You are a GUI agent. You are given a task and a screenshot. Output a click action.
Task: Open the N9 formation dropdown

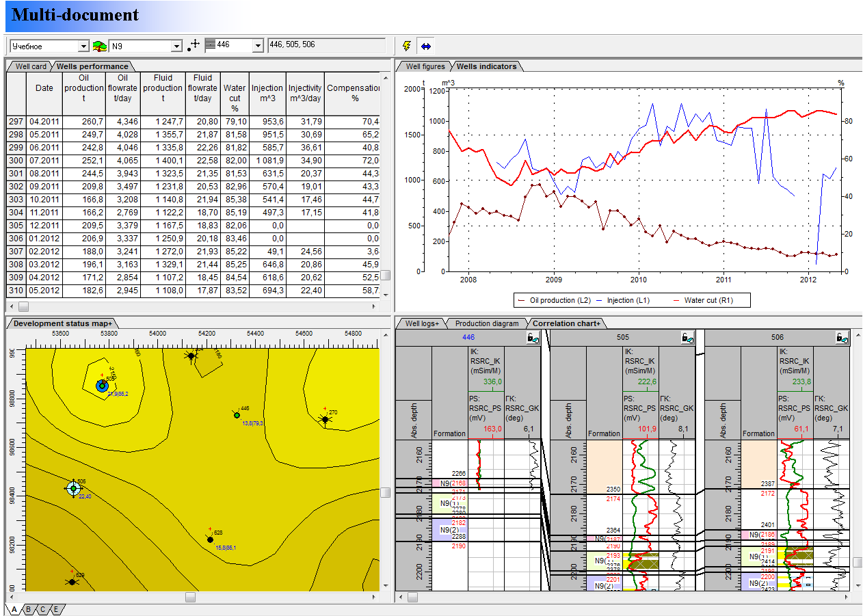[x=177, y=46]
